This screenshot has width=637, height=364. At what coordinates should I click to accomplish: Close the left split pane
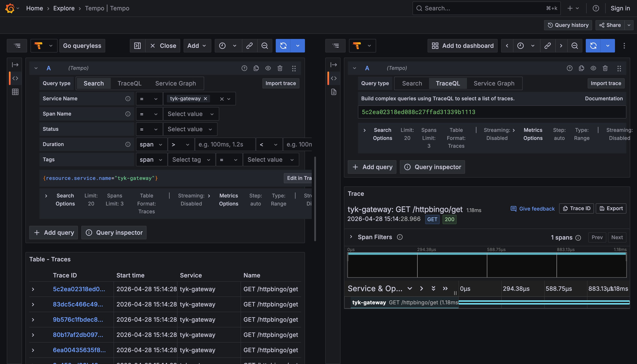[x=163, y=46]
